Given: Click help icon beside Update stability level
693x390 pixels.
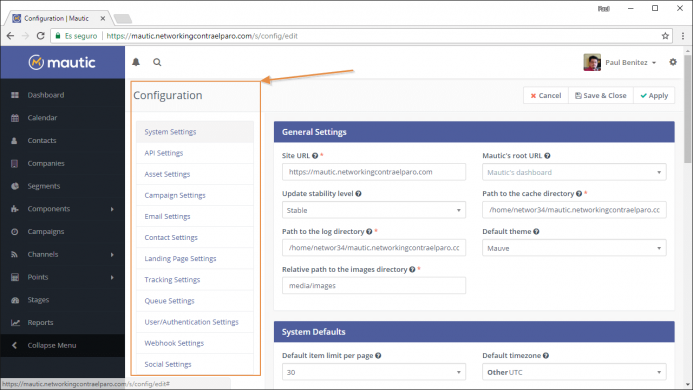Looking at the screenshot, I should tap(358, 194).
